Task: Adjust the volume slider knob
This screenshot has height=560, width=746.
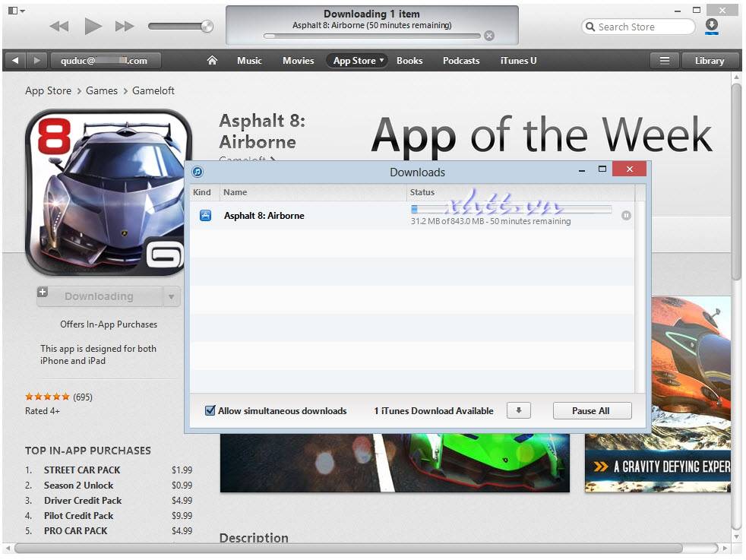Action: (x=207, y=26)
